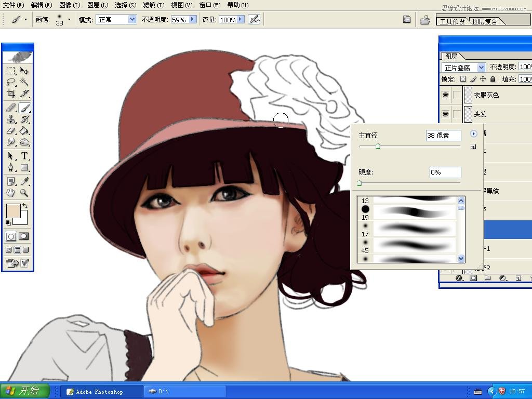Select the Clone Stamp tool
This screenshot has width=532, height=399.
[x=11, y=119]
